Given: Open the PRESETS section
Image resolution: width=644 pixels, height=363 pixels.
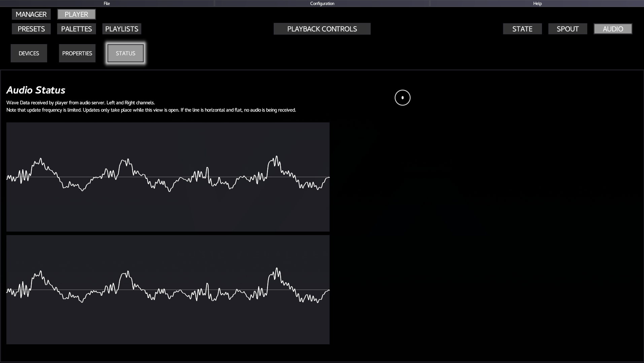Looking at the screenshot, I should [x=31, y=29].
